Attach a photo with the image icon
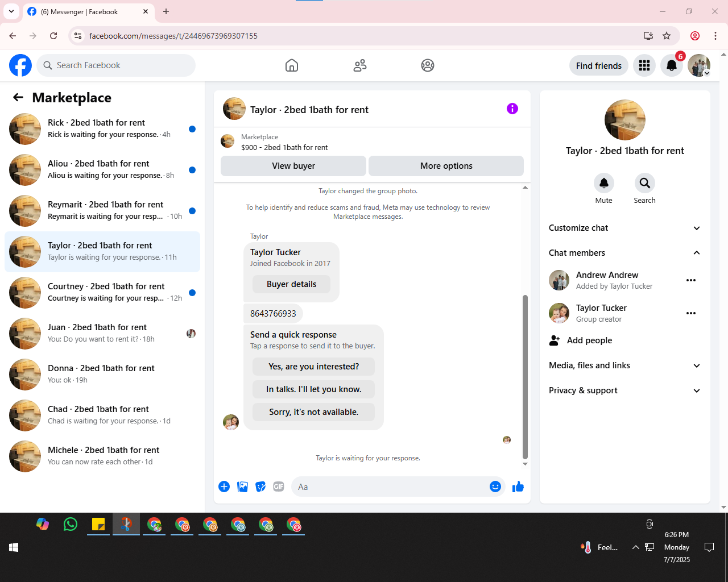 coord(242,487)
